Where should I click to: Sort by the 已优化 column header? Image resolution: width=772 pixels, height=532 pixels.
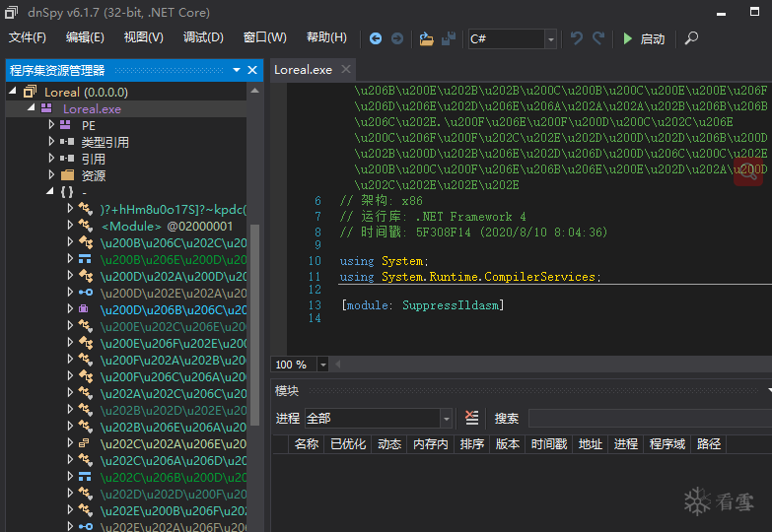(348, 444)
